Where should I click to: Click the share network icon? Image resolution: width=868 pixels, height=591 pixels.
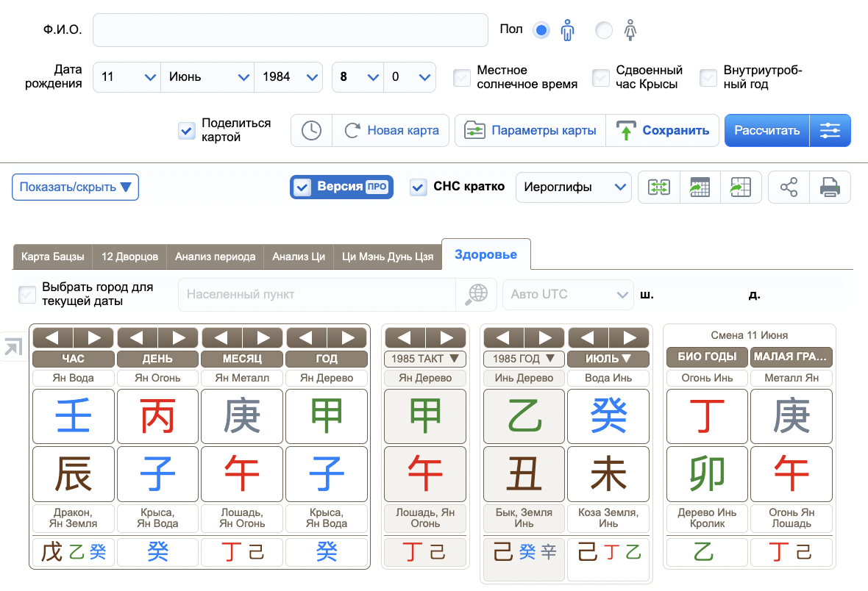(789, 187)
